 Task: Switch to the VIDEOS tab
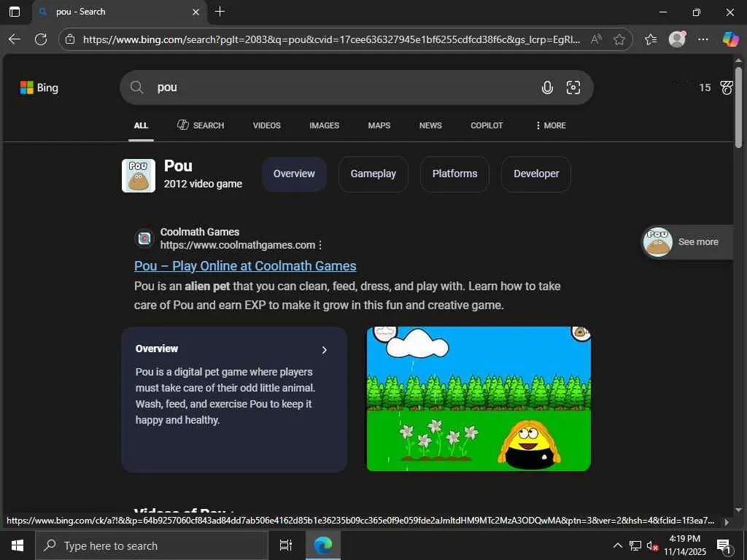tap(267, 125)
